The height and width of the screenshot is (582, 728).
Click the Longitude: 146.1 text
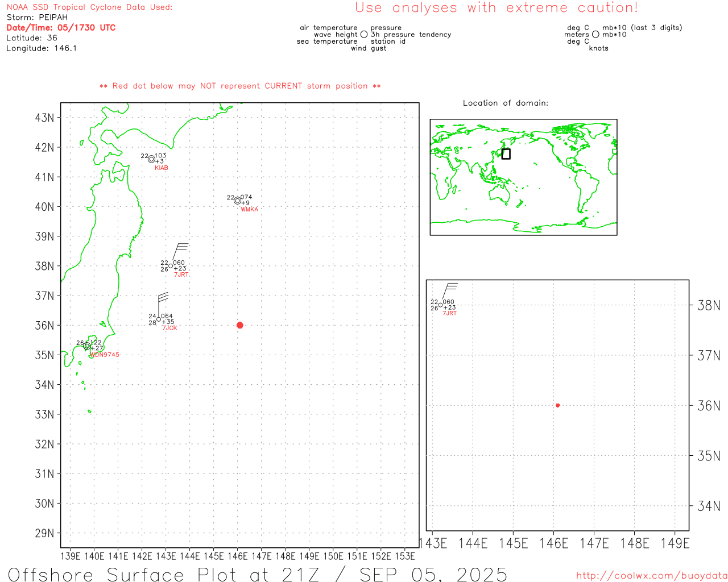tap(42, 48)
